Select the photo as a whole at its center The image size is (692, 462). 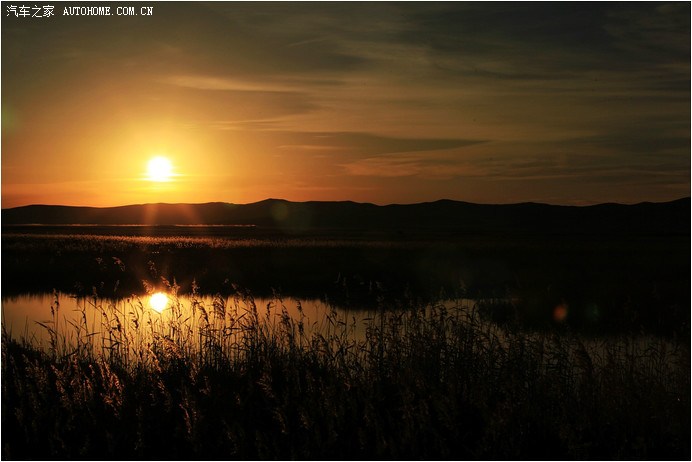pyautogui.click(x=346, y=231)
